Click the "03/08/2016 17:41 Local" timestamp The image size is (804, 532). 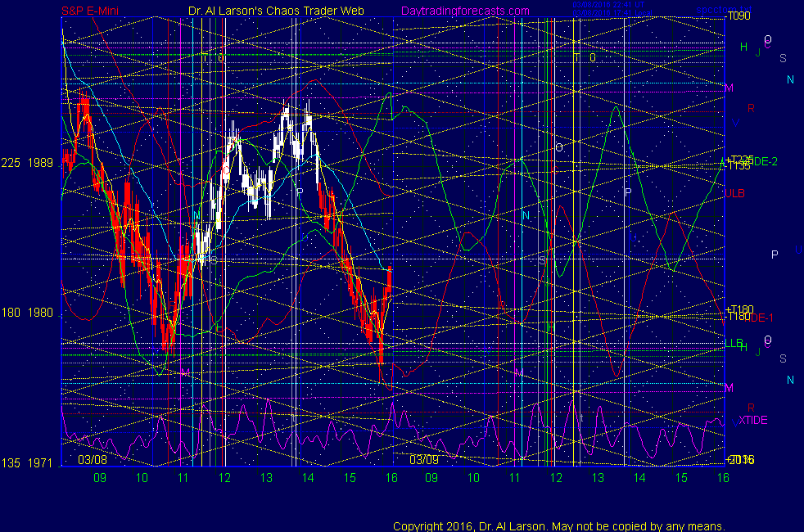click(612, 13)
